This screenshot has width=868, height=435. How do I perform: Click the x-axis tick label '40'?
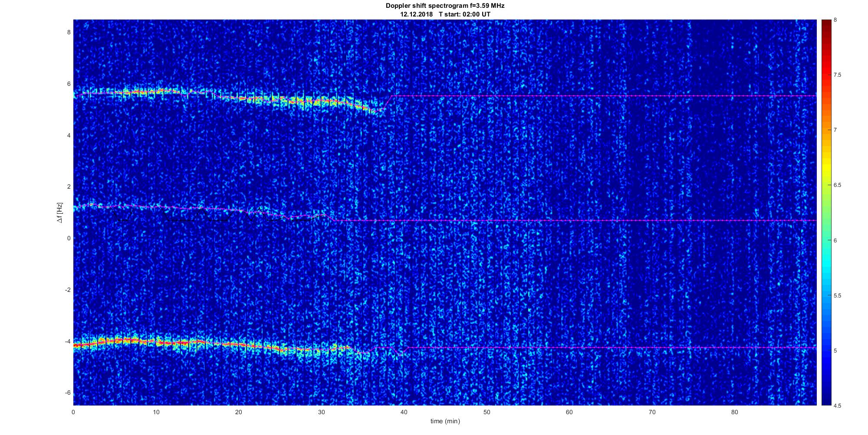(404, 412)
